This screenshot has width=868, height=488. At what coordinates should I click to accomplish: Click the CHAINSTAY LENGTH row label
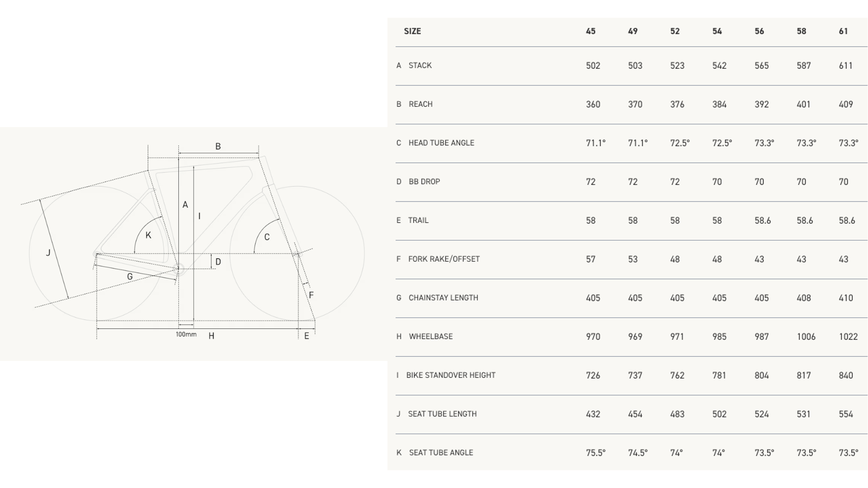point(443,298)
